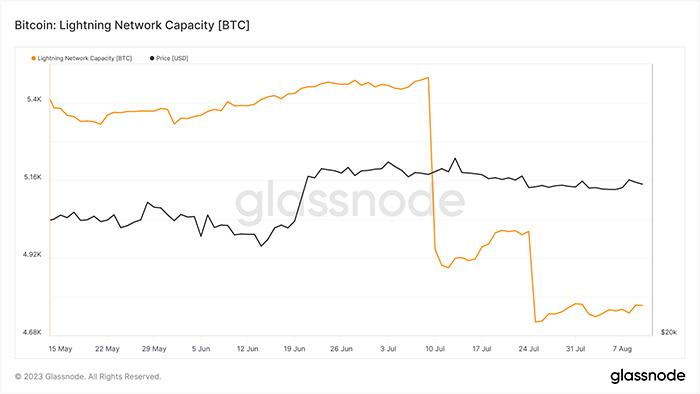This screenshot has height=394, width=700.
Task: Click the 26 Jun date axis label
Action: click(x=341, y=348)
